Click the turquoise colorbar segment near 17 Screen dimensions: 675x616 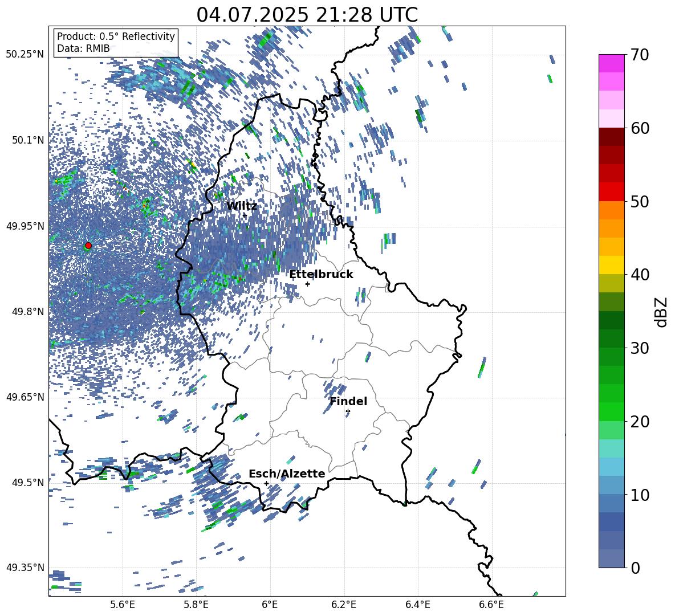[x=611, y=448]
